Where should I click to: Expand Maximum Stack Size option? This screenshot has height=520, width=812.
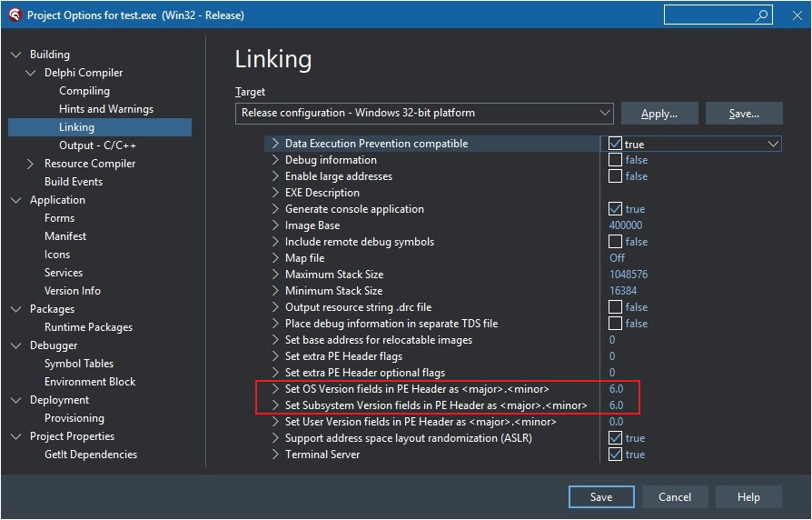275,275
